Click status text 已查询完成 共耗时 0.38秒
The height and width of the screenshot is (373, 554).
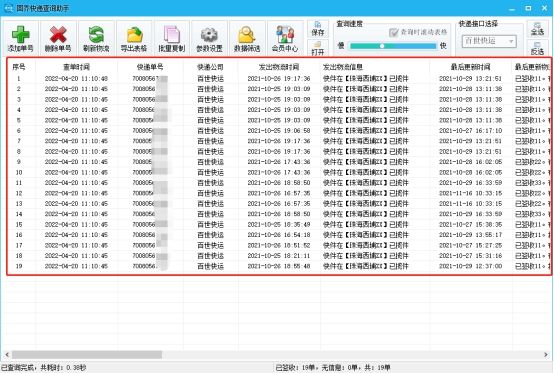point(44,368)
